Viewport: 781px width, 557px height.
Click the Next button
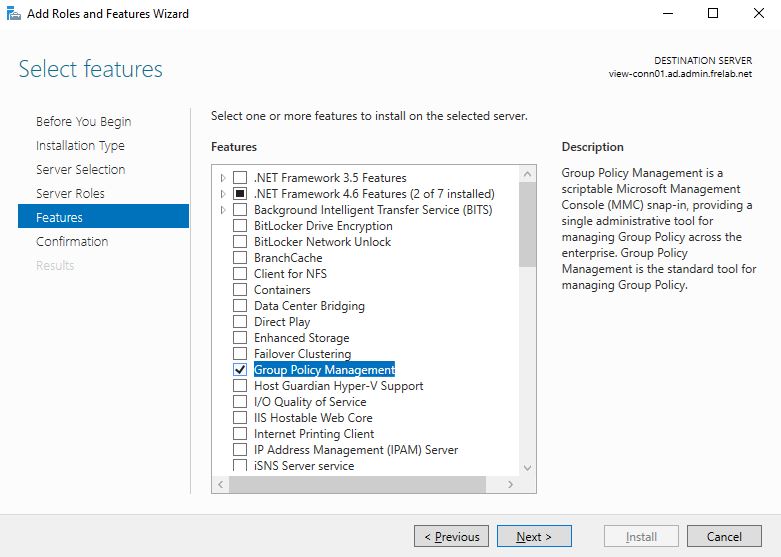[x=534, y=537]
